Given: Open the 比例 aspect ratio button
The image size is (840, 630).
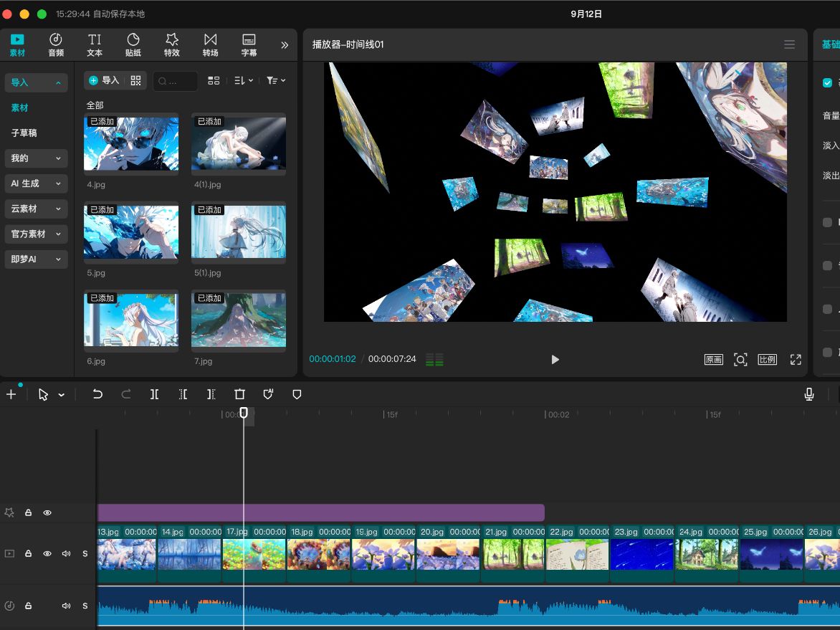Looking at the screenshot, I should pyautogui.click(x=767, y=360).
